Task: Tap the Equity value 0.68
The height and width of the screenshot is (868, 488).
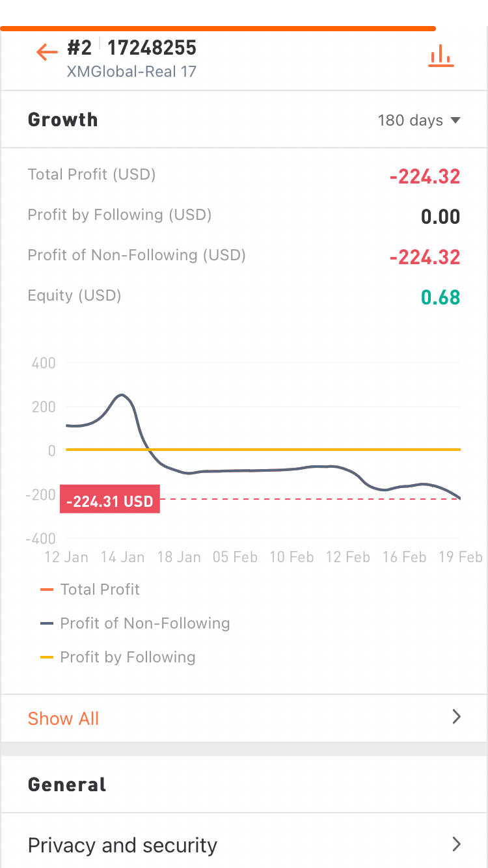Action: tap(440, 297)
